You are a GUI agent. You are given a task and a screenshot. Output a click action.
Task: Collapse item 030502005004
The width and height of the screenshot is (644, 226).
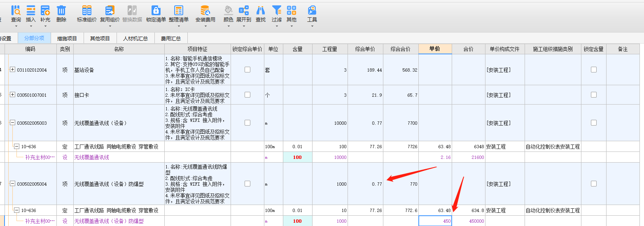[x=12, y=184]
